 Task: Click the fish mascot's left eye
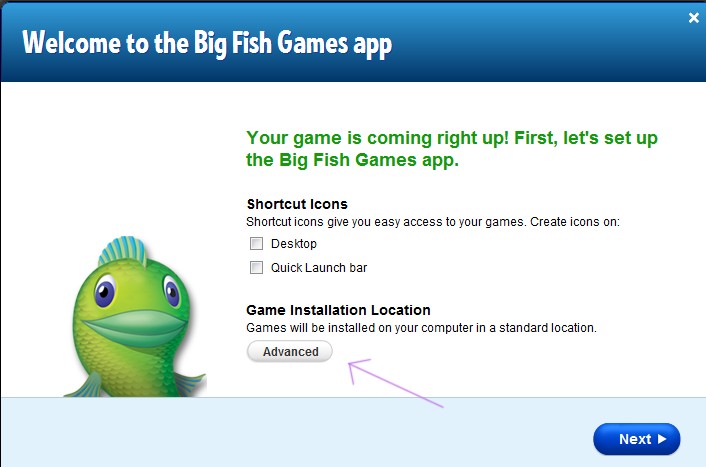105,292
